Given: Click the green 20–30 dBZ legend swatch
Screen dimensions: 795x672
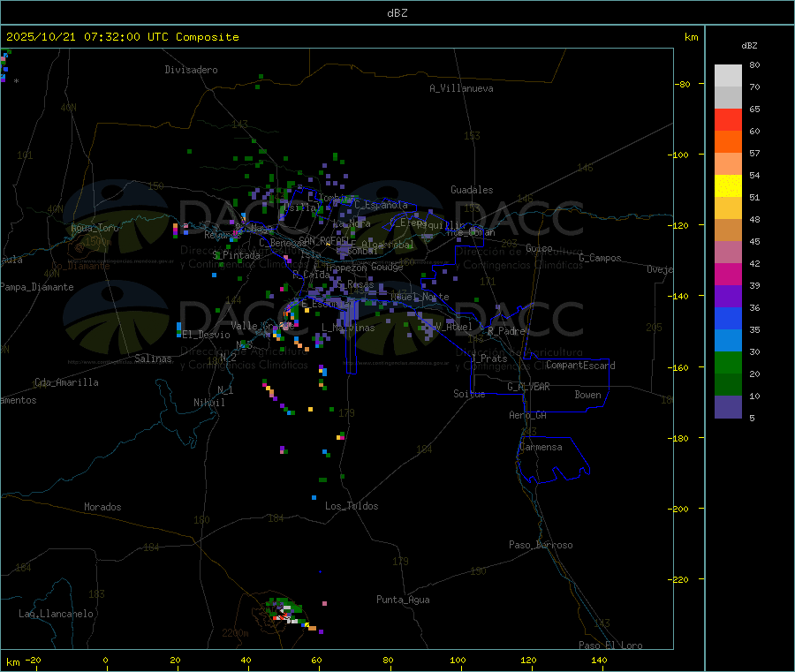Looking at the screenshot, I should [x=728, y=362].
